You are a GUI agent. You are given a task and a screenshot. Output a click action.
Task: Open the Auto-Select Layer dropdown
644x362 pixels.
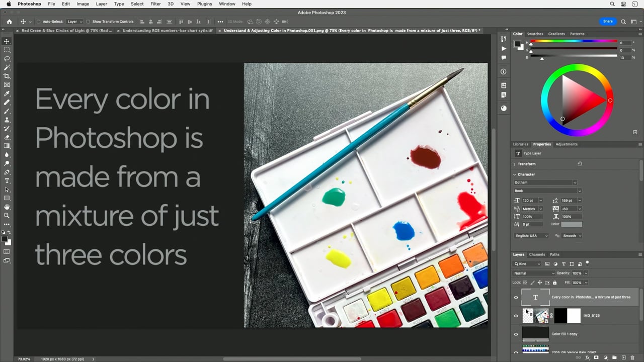point(74,22)
